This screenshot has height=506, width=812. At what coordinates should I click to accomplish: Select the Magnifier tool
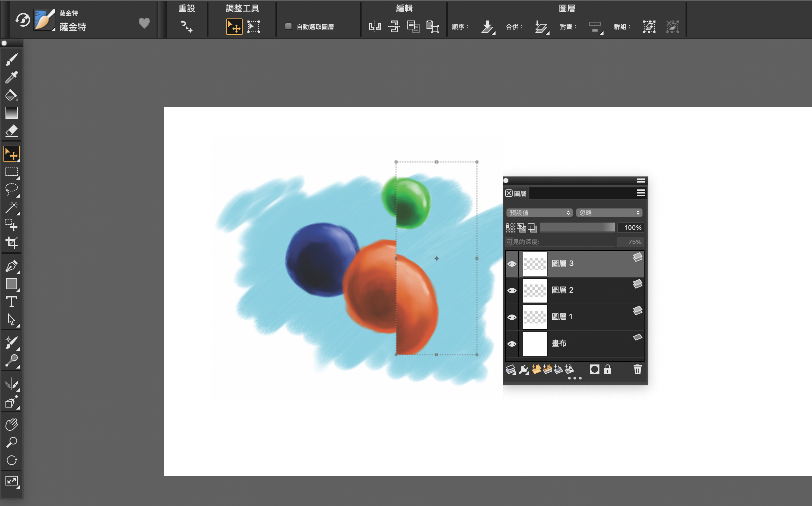11,442
